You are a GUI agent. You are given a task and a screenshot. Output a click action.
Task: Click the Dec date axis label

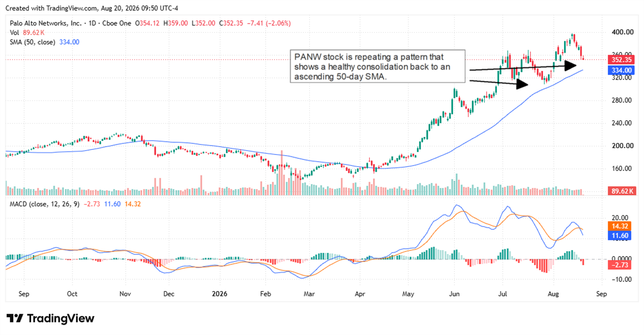(x=169, y=294)
